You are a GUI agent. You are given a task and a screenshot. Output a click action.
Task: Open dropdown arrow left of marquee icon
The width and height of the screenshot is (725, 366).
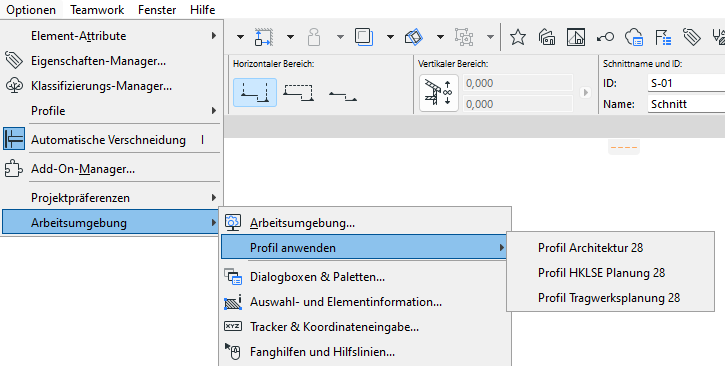(x=240, y=37)
